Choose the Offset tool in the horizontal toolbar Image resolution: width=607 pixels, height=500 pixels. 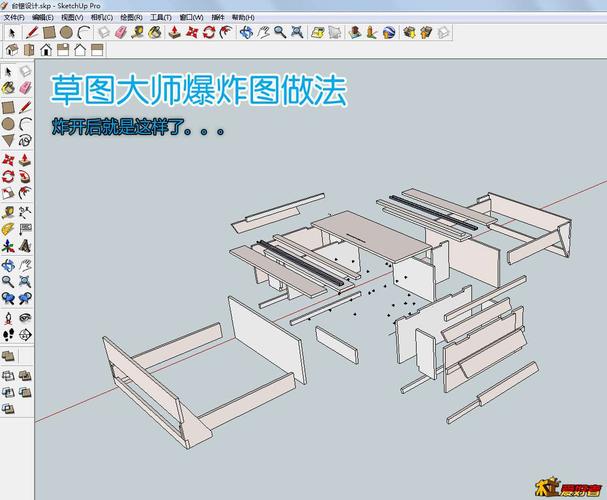(x=226, y=33)
